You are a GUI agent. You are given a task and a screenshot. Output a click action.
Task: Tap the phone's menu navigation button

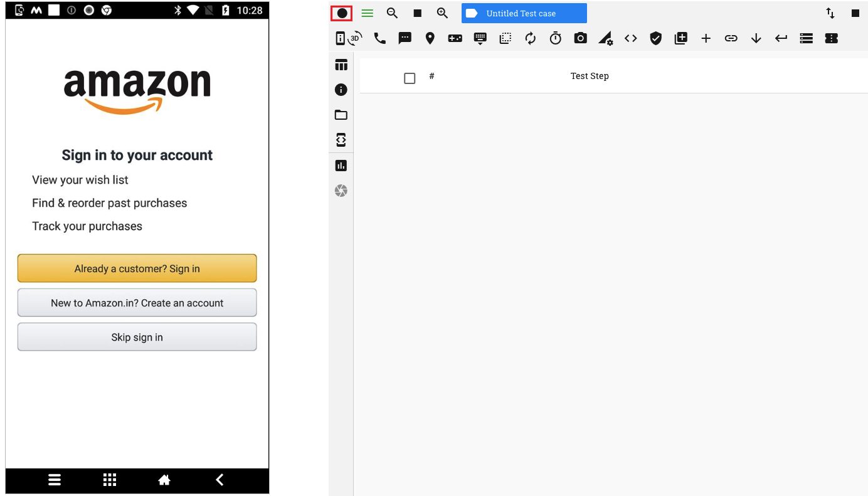coord(55,480)
